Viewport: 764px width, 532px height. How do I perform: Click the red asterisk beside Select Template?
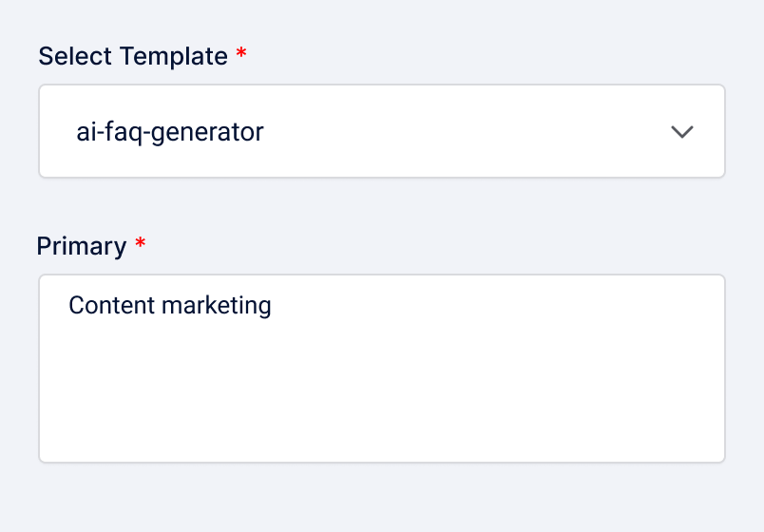point(241,55)
